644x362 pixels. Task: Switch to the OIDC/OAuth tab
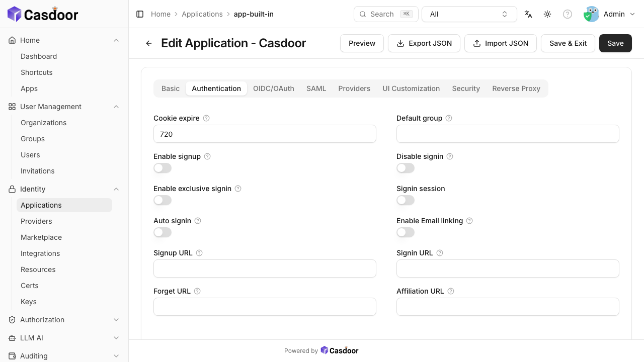274,88
